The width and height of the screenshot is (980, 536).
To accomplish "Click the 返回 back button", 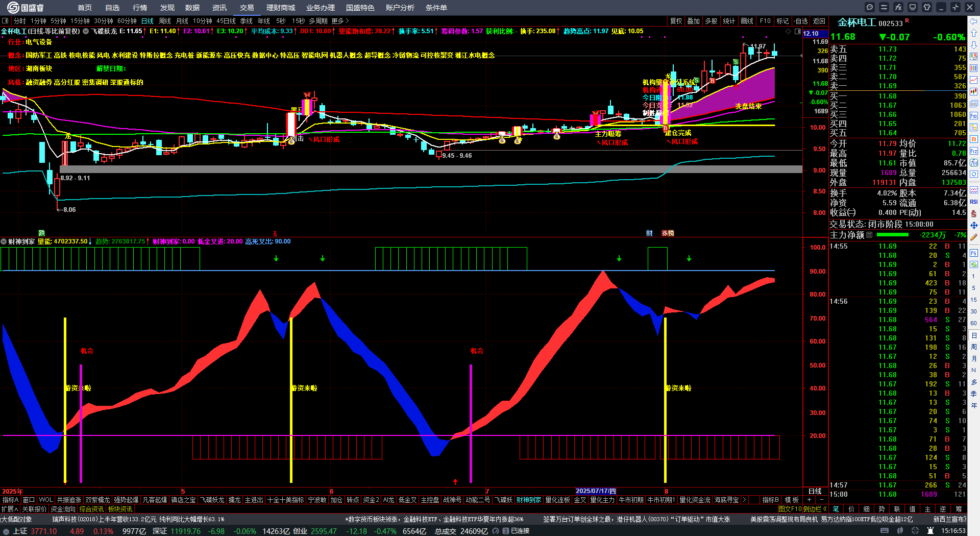I will tap(819, 21).
